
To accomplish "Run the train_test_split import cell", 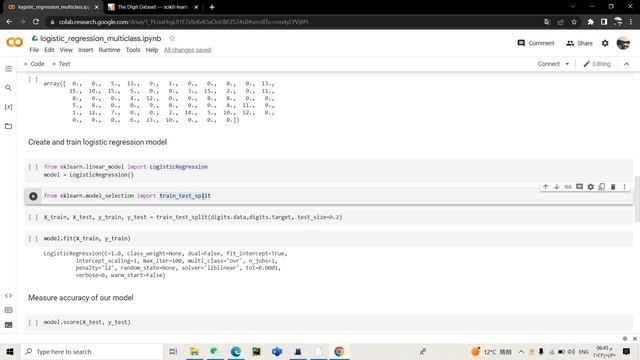I will (x=33, y=196).
